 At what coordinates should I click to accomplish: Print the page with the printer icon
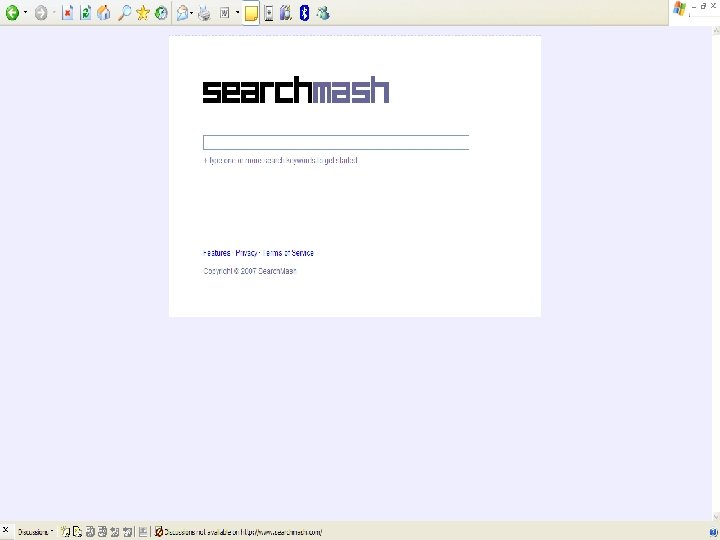pos(204,13)
